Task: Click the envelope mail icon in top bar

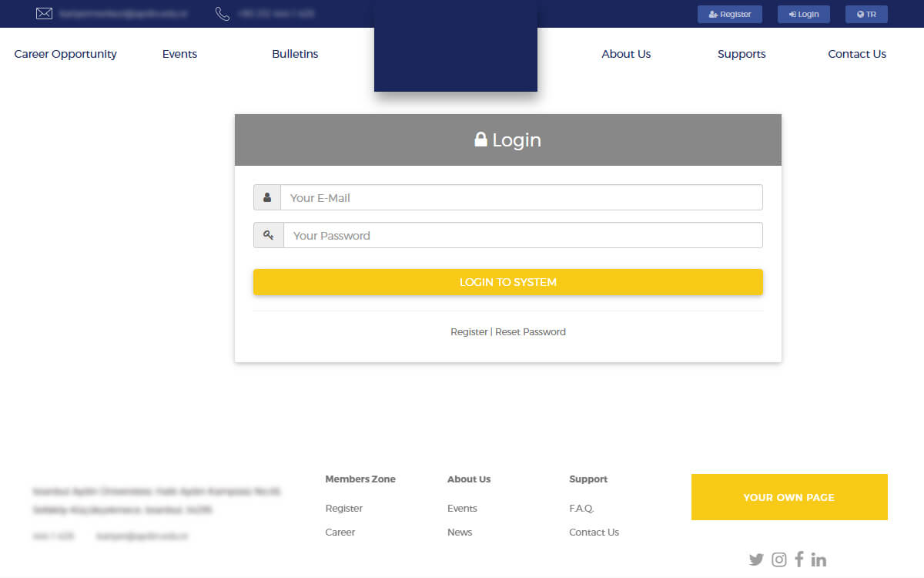Action: point(44,14)
